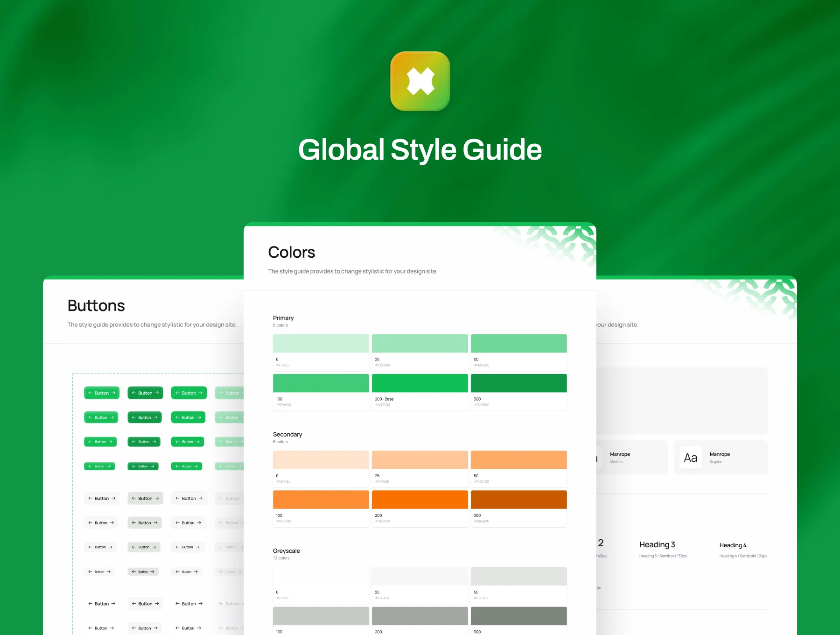The height and width of the screenshot is (635, 840).
Task: Click the Secondary section label
Action: point(287,434)
